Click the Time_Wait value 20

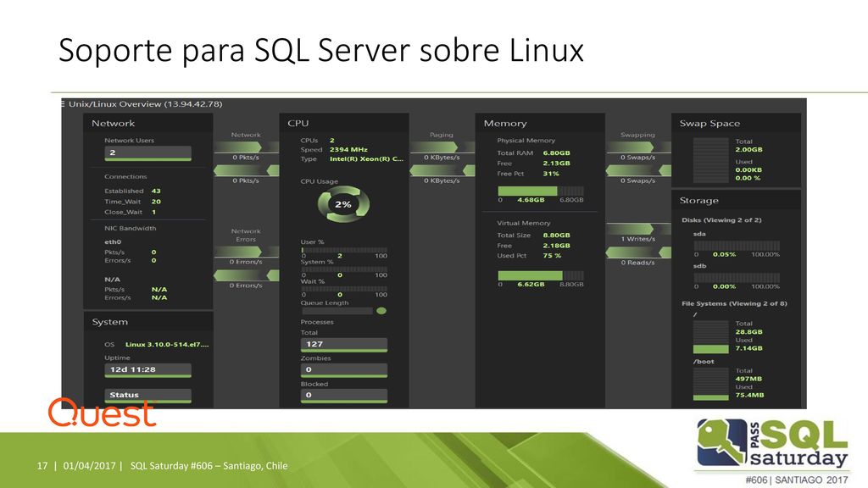click(156, 202)
